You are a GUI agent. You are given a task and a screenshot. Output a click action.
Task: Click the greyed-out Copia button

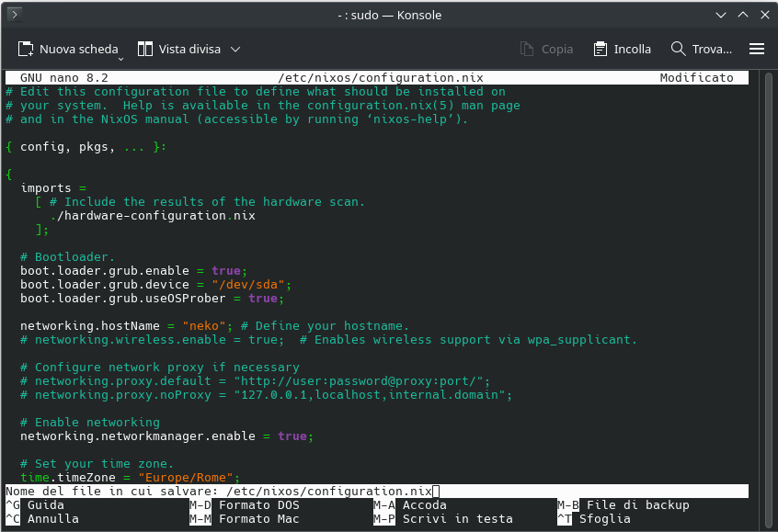(x=546, y=49)
